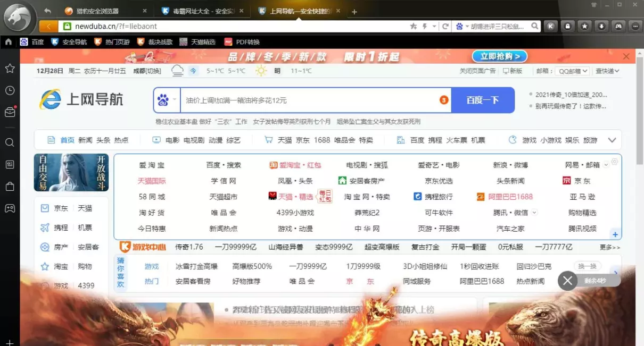Screen dimensions: 644x346
Task: Expand arrow next to 网易·邮箱
Action: click(606, 165)
